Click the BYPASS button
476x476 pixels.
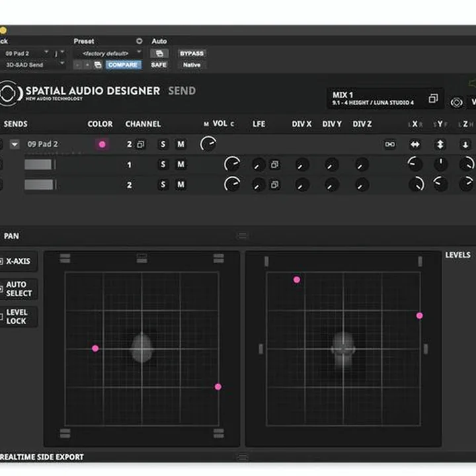tap(192, 54)
